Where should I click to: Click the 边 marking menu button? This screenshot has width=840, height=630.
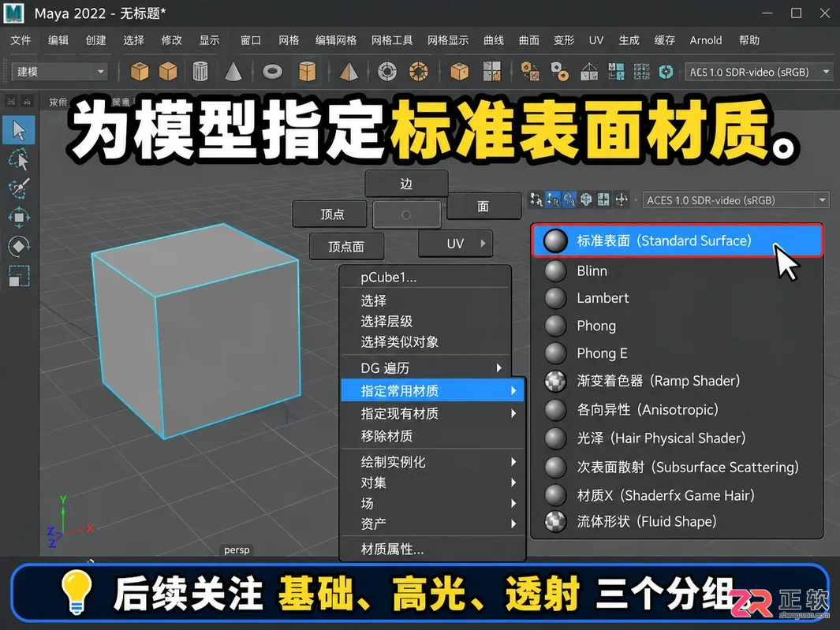tap(406, 184)
